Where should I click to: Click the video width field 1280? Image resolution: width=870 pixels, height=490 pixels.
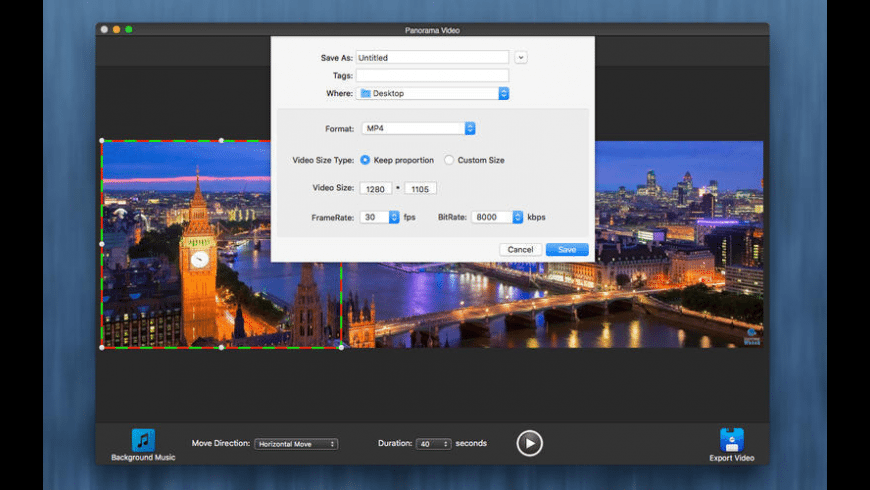(x=376, y=189)
